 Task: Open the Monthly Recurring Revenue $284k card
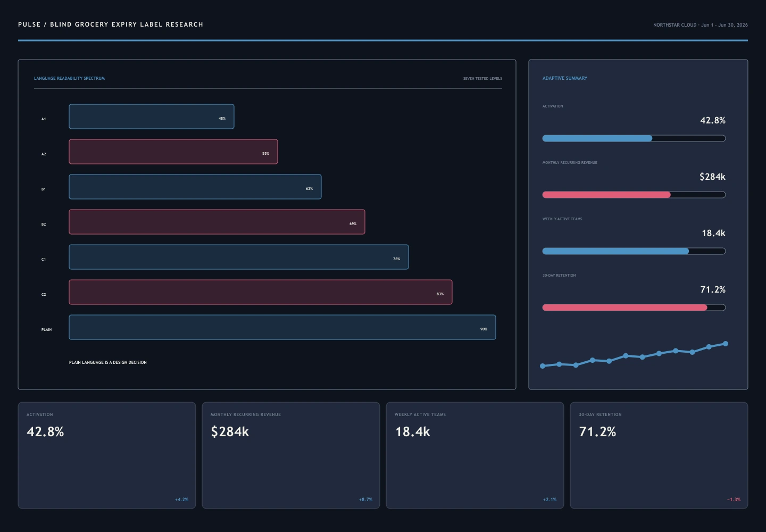(291, 455)
